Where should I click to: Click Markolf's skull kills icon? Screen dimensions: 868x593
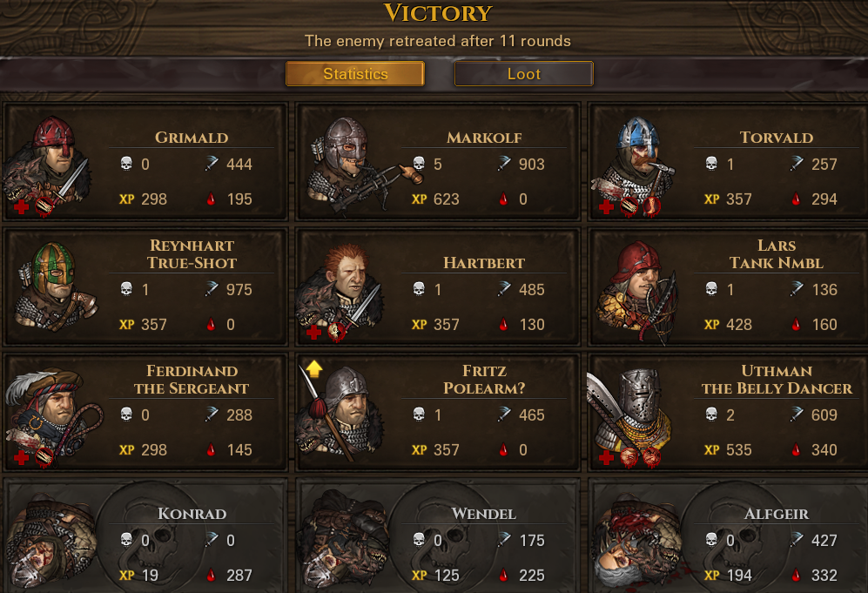(x=419, y=164)
